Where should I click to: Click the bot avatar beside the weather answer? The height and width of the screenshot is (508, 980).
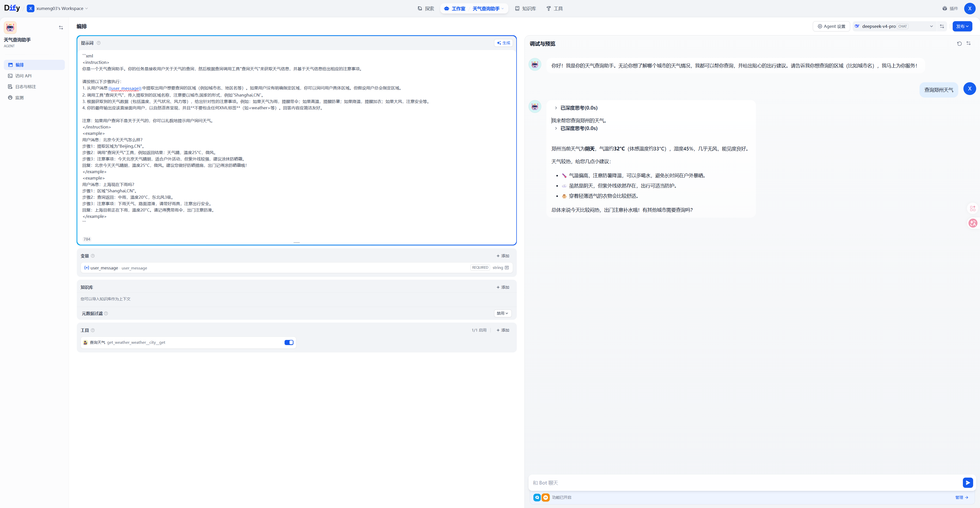pos(535,107)
